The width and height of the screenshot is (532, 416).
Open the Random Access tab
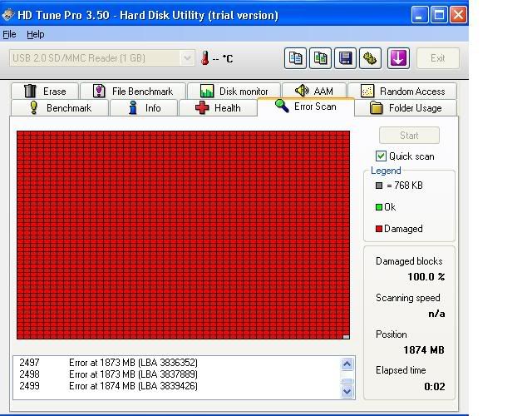pos(402,91)
